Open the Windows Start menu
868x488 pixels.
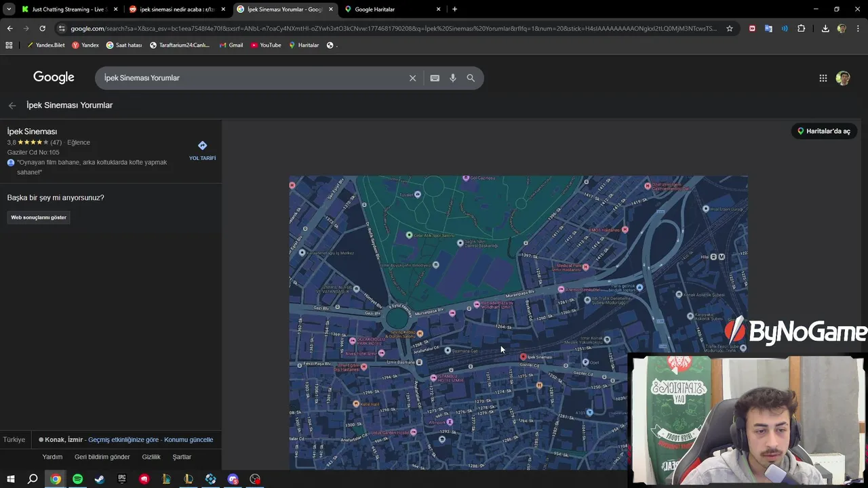[10, 479]
